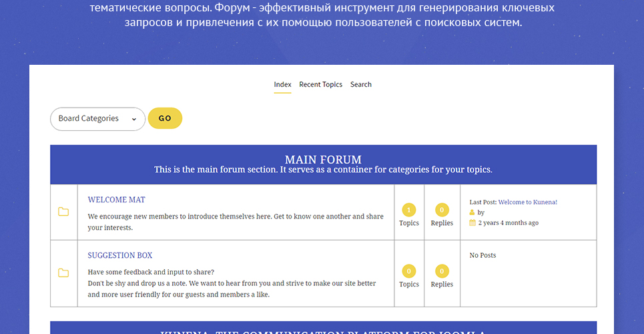Viewport: 644px width, 334px height.
Task: Click the main forum section subtitle text
Action: (x=323, y=170)
